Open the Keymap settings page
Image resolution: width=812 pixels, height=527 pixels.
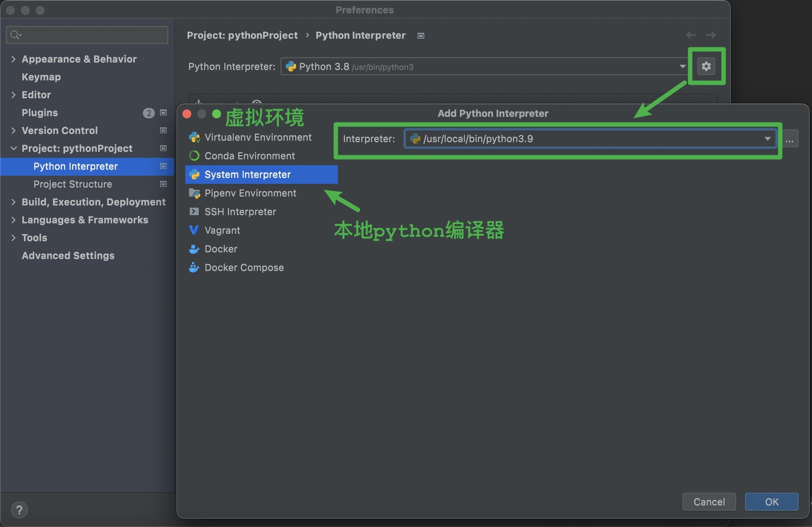click(x=41, y=77)
